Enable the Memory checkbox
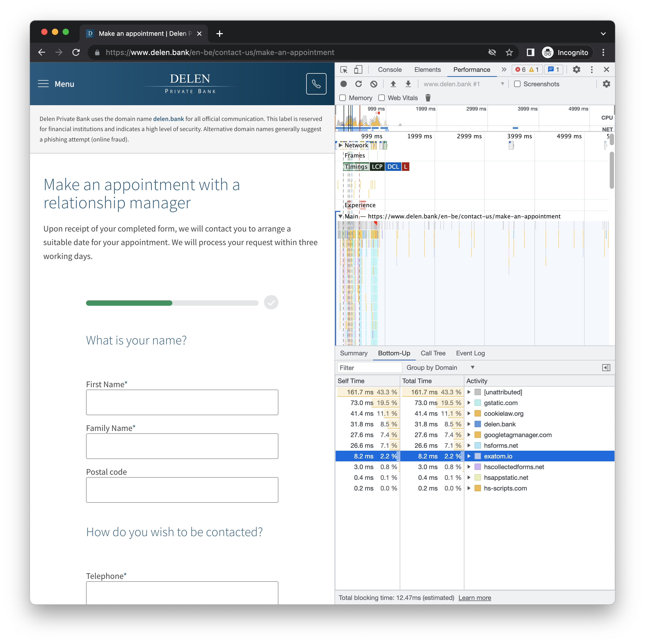 pos(343,98)
